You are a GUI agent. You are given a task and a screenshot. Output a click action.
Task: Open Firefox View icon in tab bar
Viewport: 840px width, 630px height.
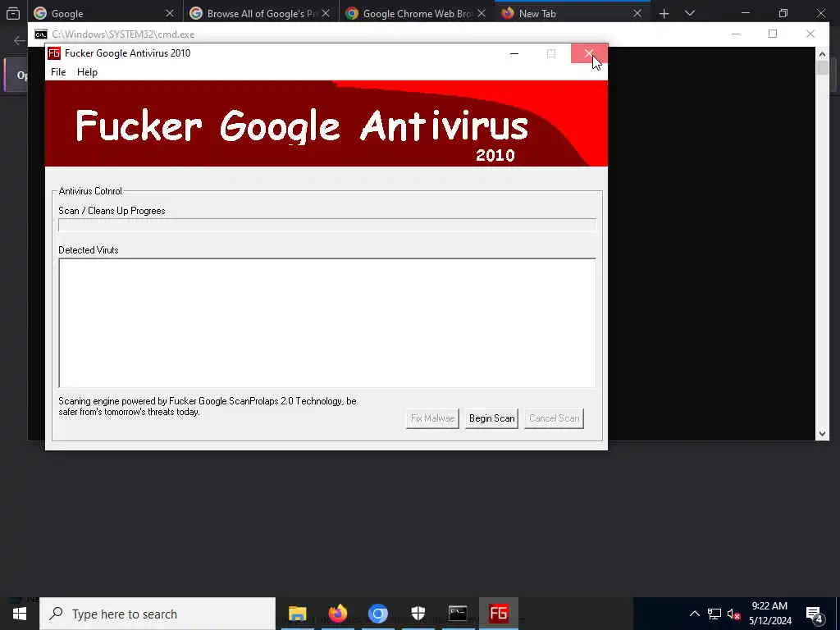tap(13, 13)
